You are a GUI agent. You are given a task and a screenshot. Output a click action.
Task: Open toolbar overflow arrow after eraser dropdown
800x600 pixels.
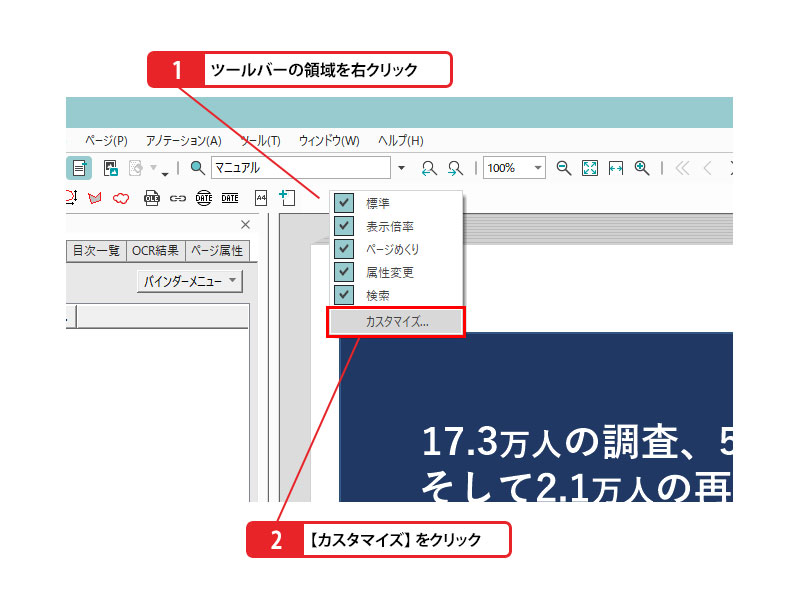[x=165, y=174]
